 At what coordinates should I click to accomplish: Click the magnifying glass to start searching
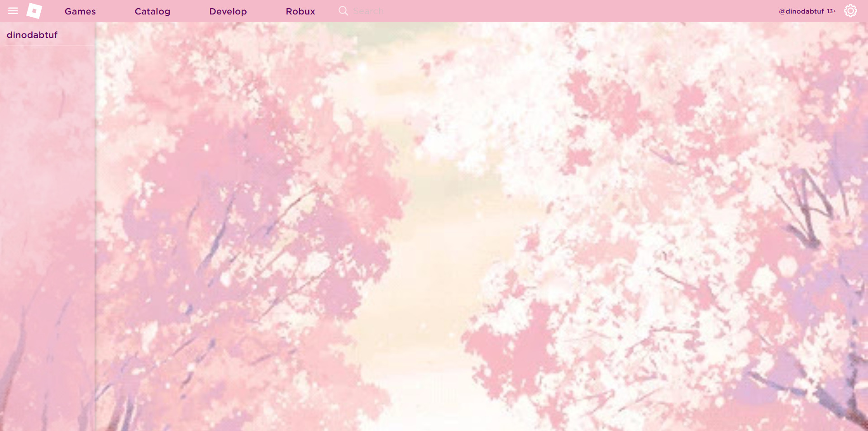[343, 10]
